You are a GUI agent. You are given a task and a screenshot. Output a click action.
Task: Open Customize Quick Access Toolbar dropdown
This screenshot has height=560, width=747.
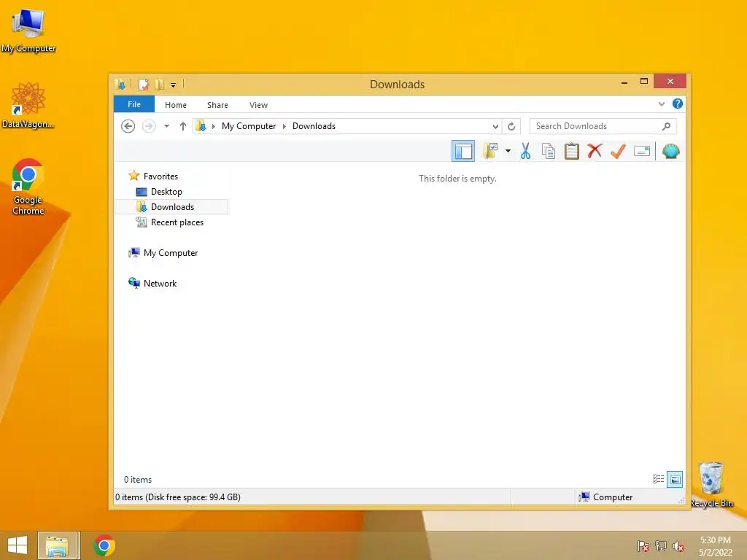173,85
